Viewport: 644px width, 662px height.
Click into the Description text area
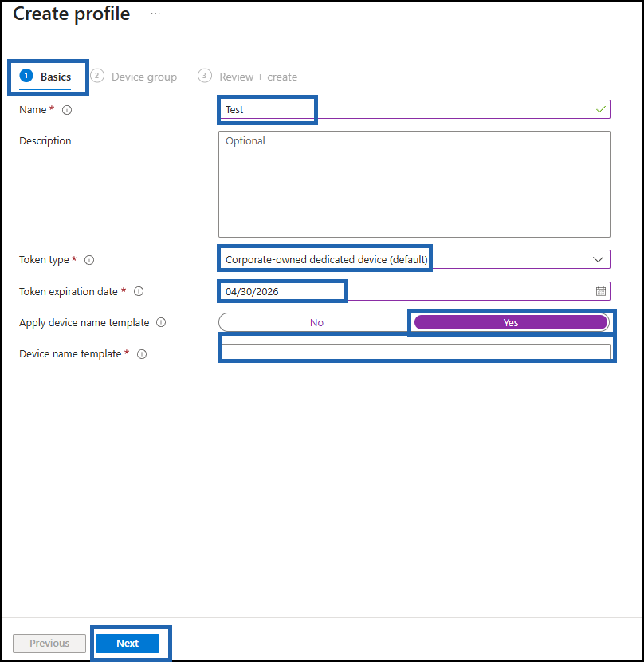414,184
